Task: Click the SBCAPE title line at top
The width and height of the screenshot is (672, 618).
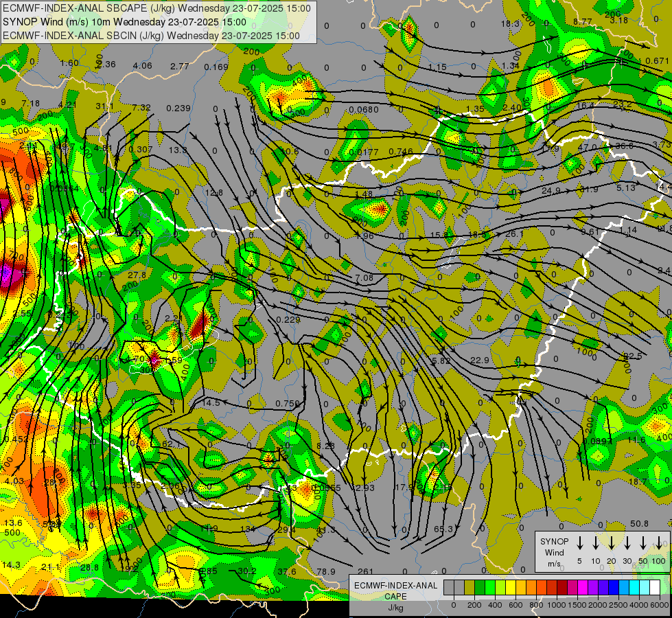Action: [157, 8]
